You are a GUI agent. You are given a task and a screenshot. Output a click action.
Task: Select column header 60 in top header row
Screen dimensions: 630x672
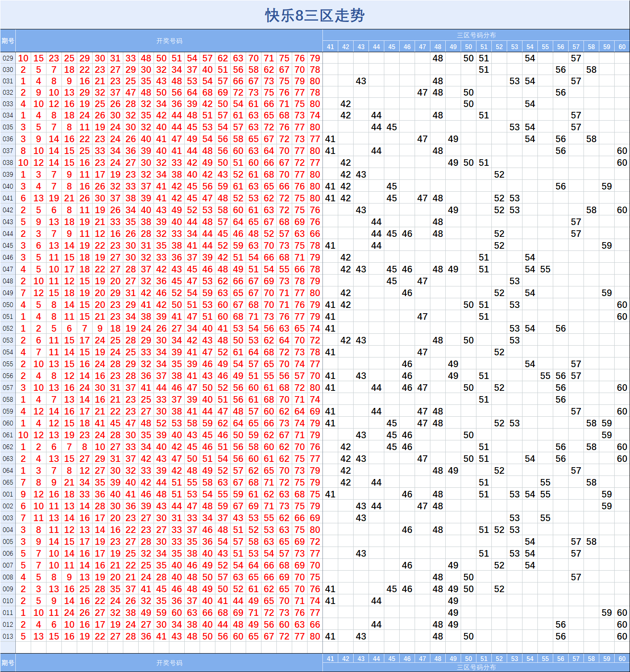tap(622, 46)
